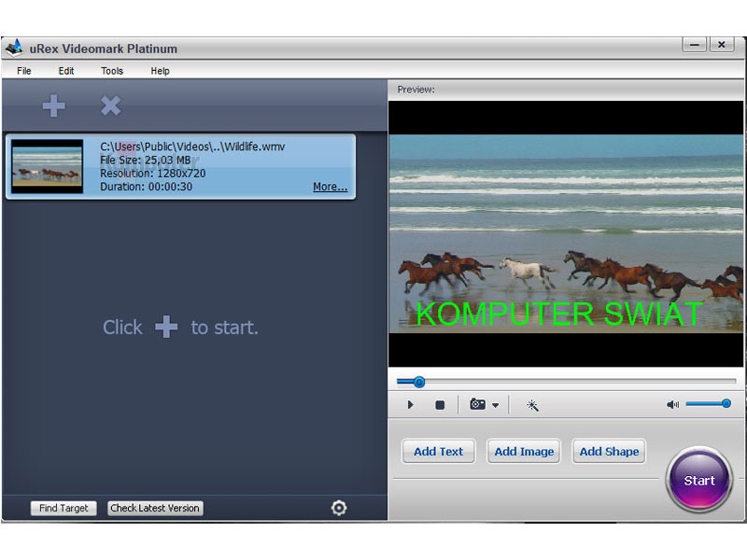Expand the snapshot dropdown arrow
The image size is (747, 560).
tap(496, 405)
